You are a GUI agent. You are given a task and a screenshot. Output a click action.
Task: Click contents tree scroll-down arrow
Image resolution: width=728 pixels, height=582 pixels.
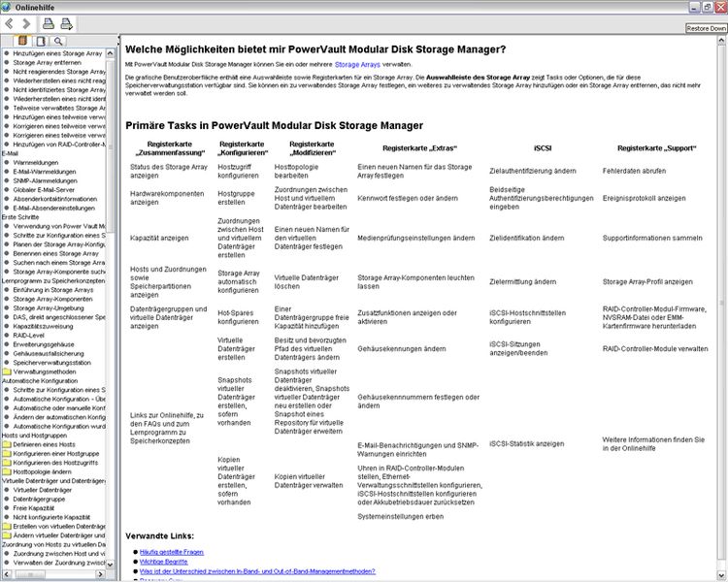(x=110, y=565)
